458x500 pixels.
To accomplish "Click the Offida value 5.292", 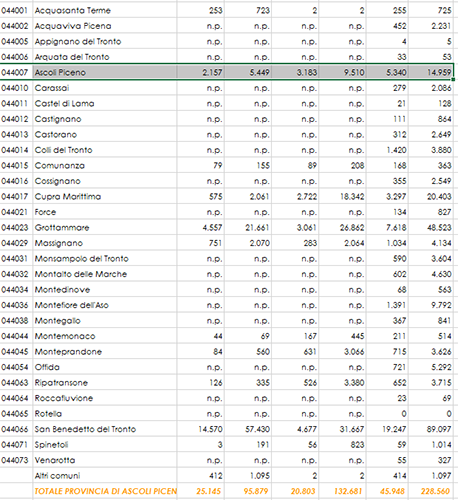I will click(431, 367).
